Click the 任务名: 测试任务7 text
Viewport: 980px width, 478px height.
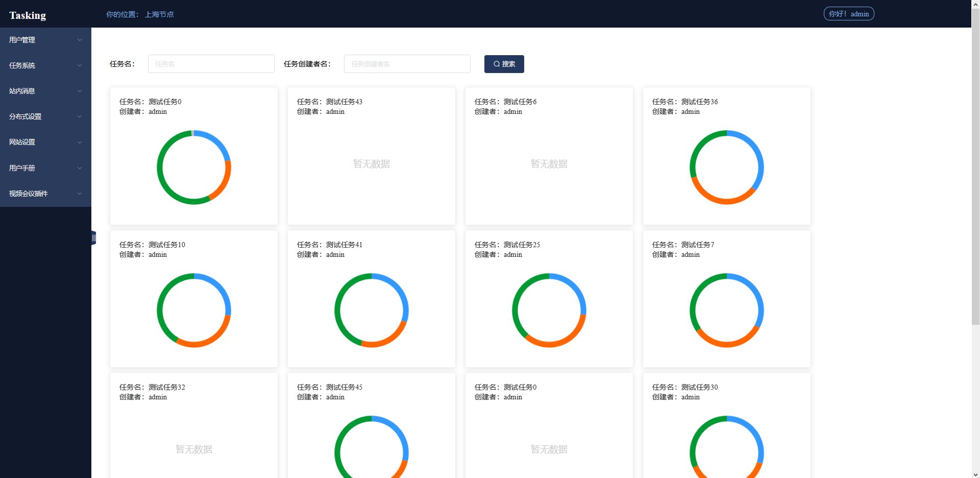coord(683,245)
